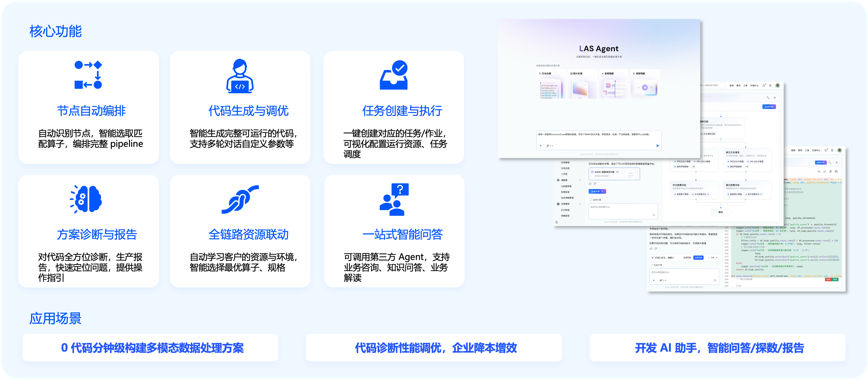Screen dimensions: 868x379
Task: Click the plus attachment button in LAS Agent prompt
Action: click(540, 146)
